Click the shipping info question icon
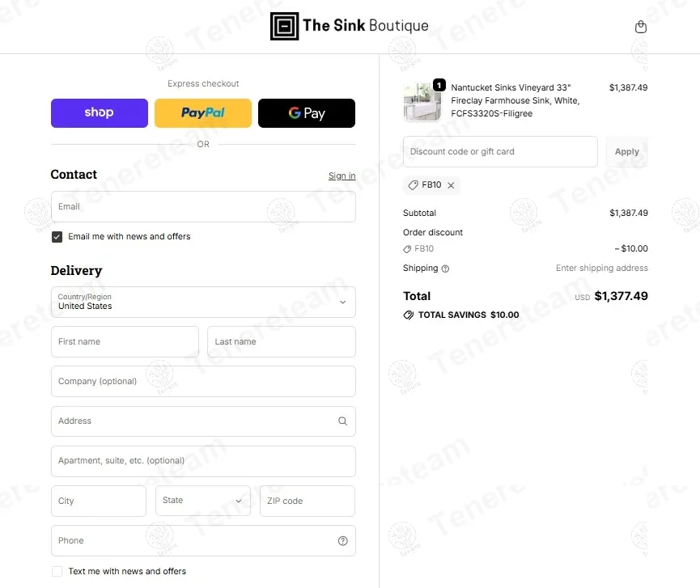 445,269
